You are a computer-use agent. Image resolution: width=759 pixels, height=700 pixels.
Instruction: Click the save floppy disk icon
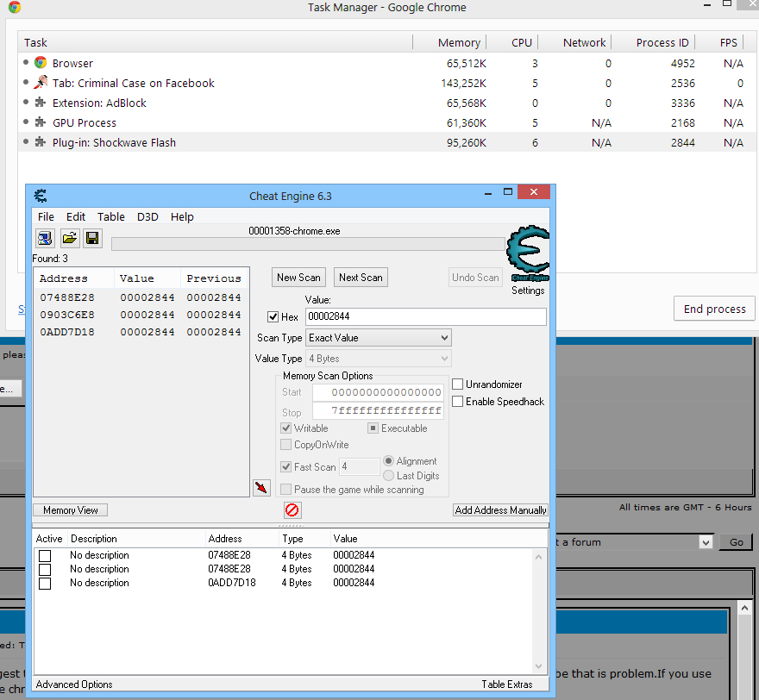pos(91,239)
